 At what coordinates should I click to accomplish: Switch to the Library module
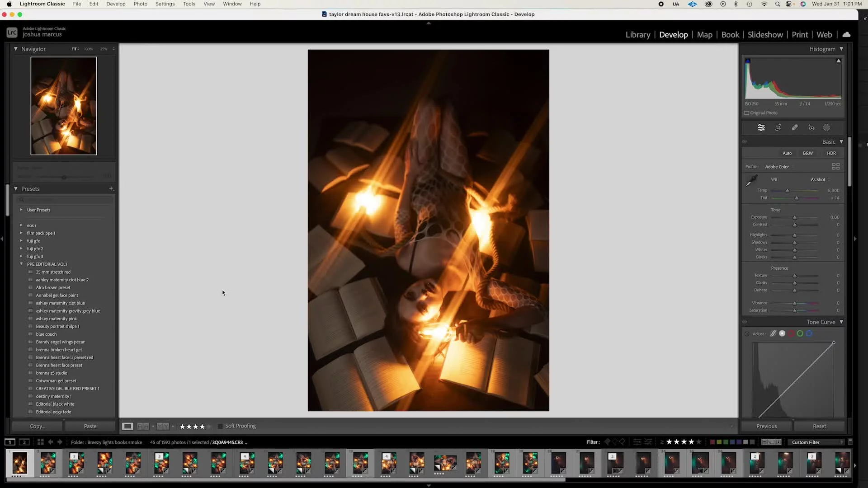[637, 35]
